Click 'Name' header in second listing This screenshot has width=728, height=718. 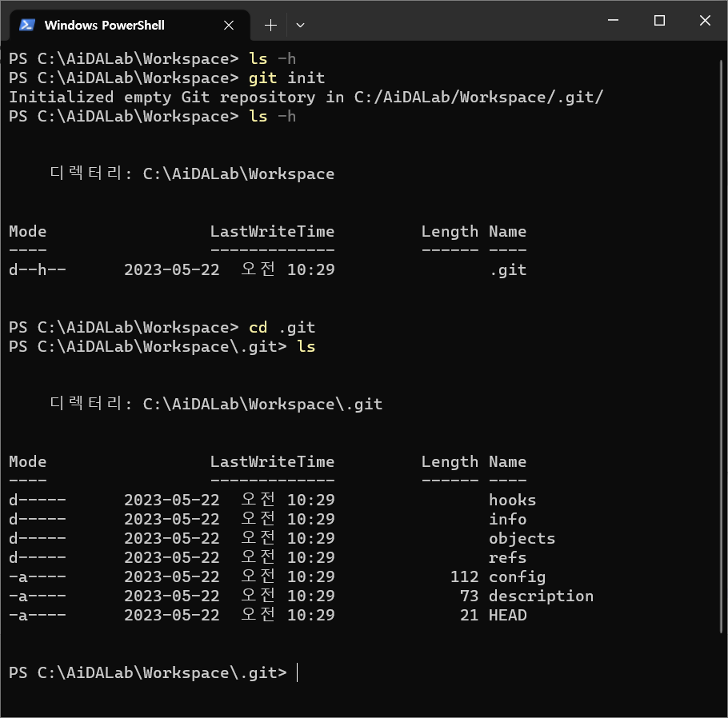click(507, 461)
